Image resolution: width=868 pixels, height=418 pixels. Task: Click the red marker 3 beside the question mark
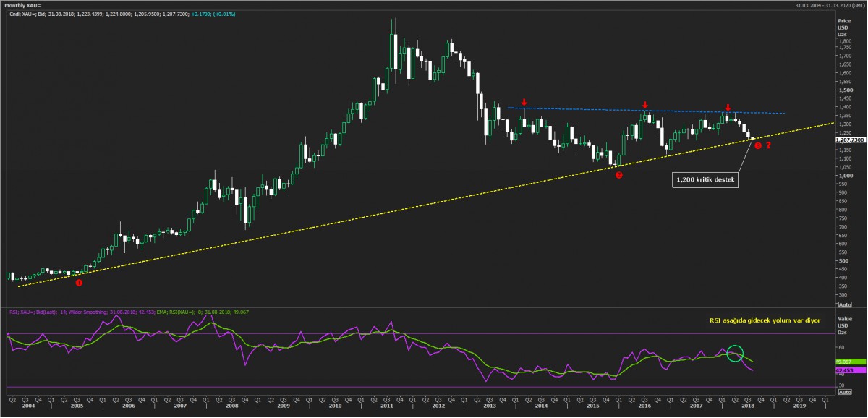(757, 146)
